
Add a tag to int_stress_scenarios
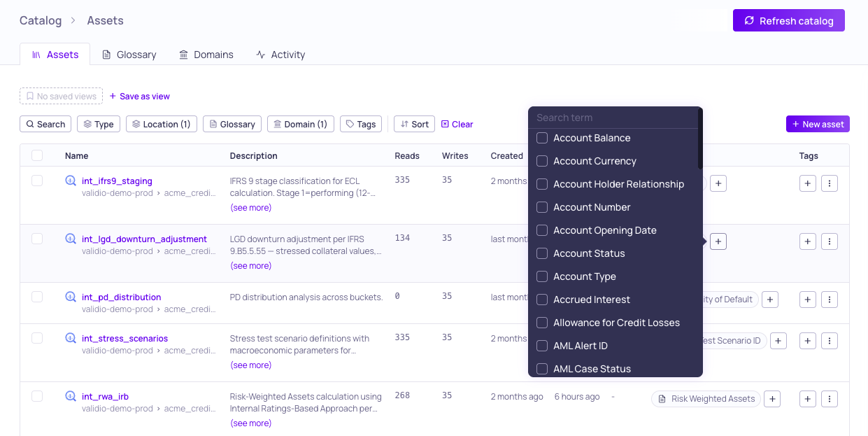pos(807,341)
